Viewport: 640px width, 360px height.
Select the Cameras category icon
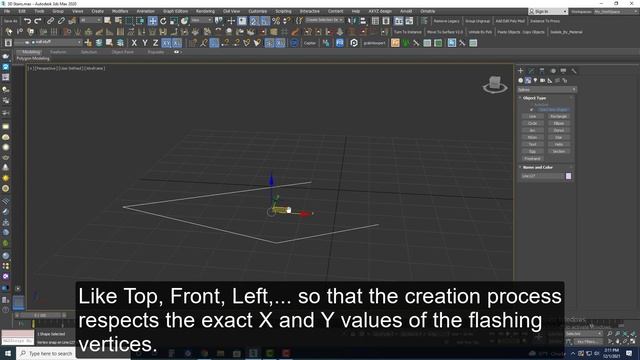point(542,80)
